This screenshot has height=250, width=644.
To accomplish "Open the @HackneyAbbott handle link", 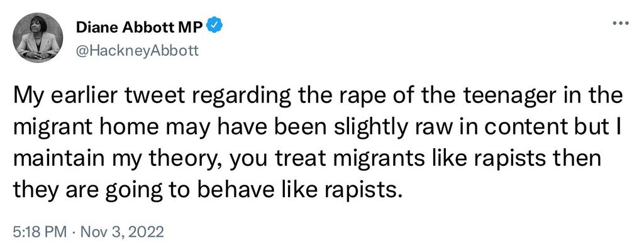I will 137,51.
